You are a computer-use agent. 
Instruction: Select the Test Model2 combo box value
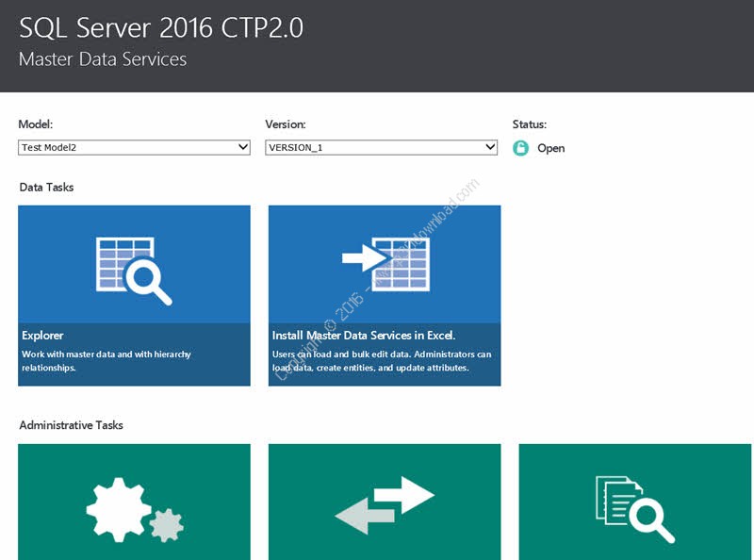tap(123, 147)
